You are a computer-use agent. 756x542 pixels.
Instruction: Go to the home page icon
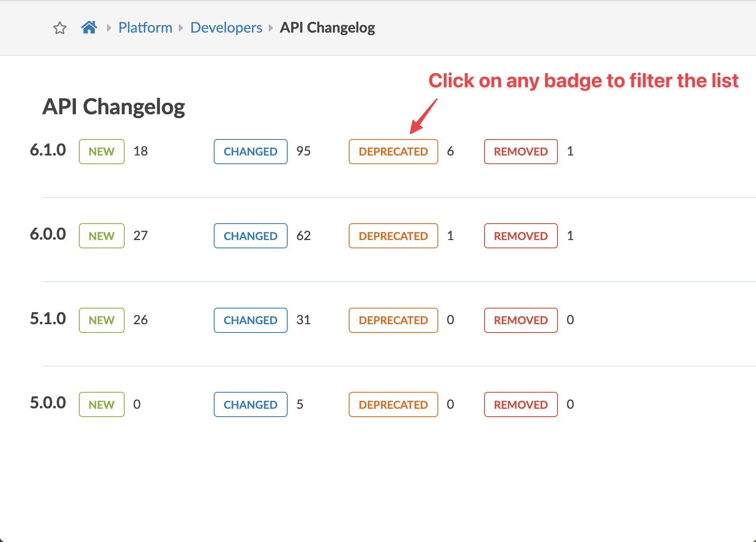click(x=89, y=27)
